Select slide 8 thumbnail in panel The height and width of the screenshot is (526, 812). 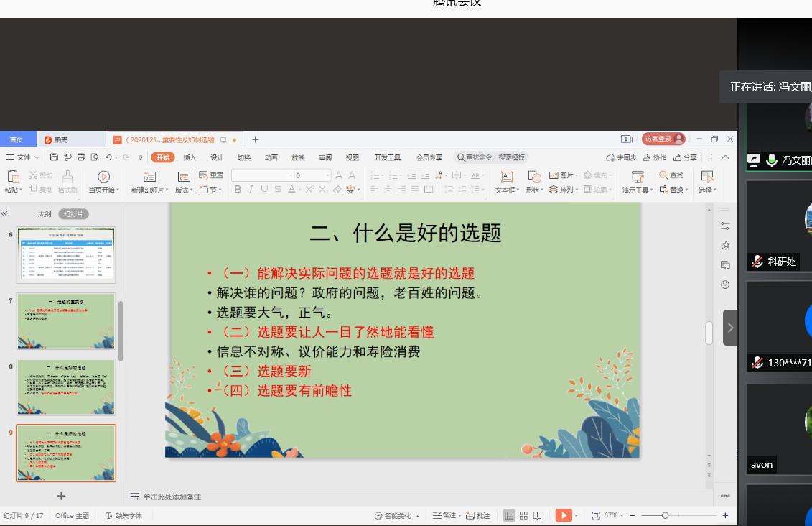(66, 387)
